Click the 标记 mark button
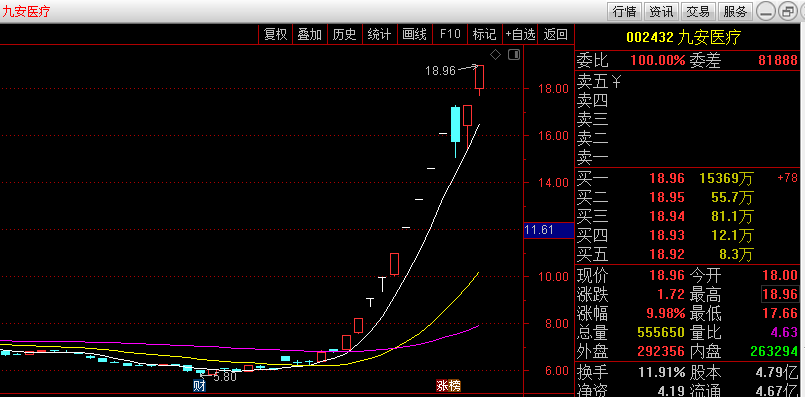Image resolution: width=805 pixels, height=397 pixels. 485,34
